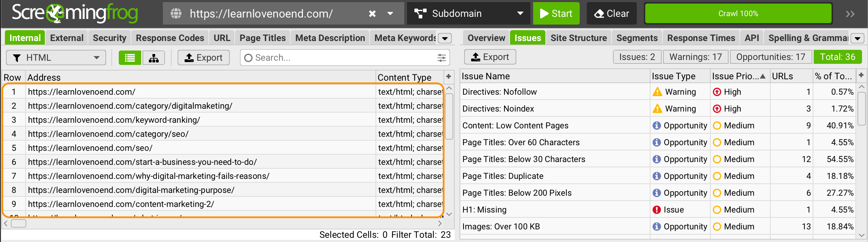Open search filter options icon
The image size is (868, 242).
441,58
